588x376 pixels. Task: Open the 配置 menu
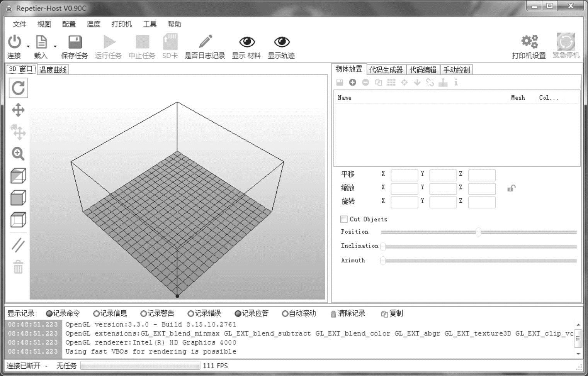[x=69, y=24]
